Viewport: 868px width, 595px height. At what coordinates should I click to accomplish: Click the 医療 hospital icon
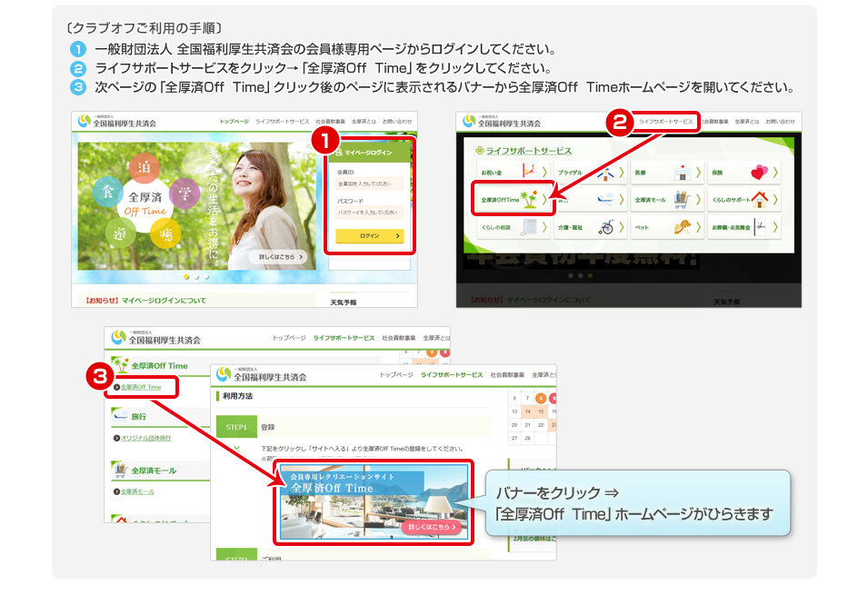click(x=682, y=172)
